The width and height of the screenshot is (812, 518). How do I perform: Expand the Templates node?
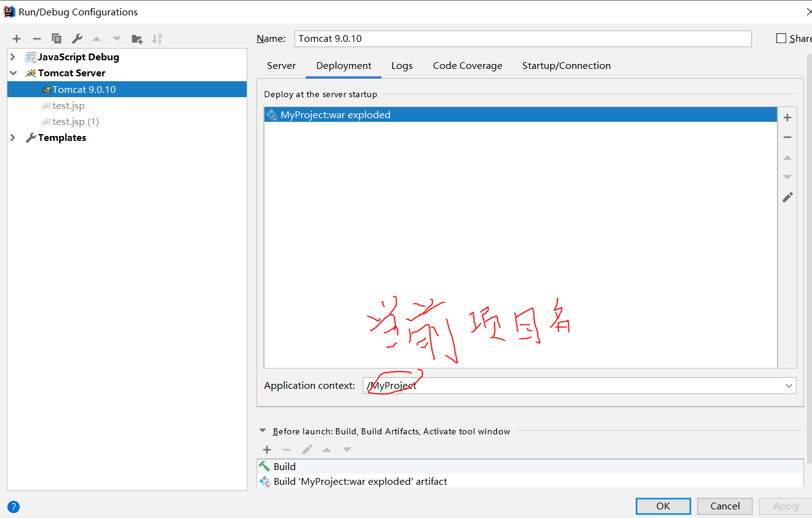coord(13,138)
